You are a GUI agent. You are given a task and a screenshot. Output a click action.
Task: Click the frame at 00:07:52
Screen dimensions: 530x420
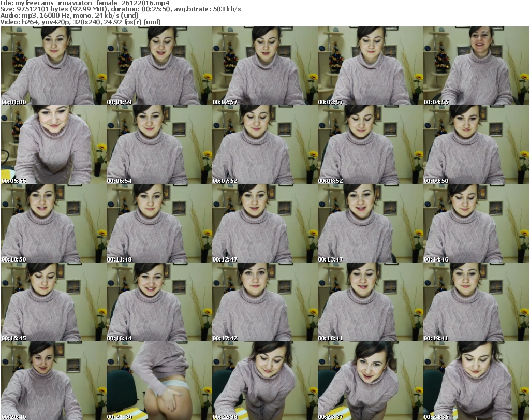pyautogui.click(x=264, y=144)
